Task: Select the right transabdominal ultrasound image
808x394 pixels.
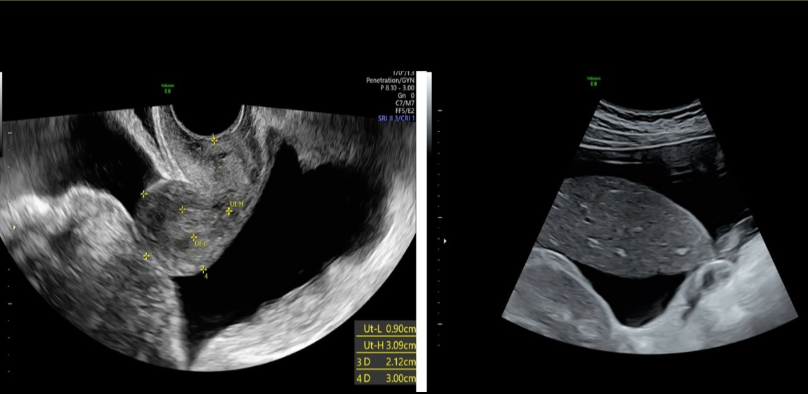Action: click(650, 226)
